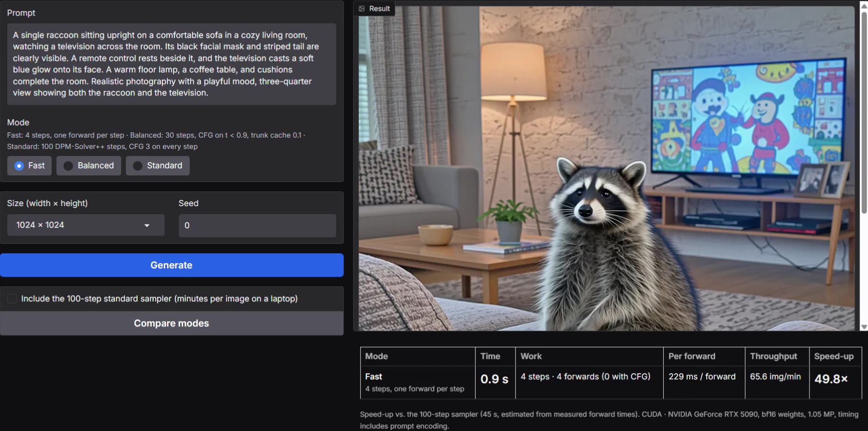Enable the 100-step standard sampler checkbox
Screen dimensions: 868x431
click(12, 298)
